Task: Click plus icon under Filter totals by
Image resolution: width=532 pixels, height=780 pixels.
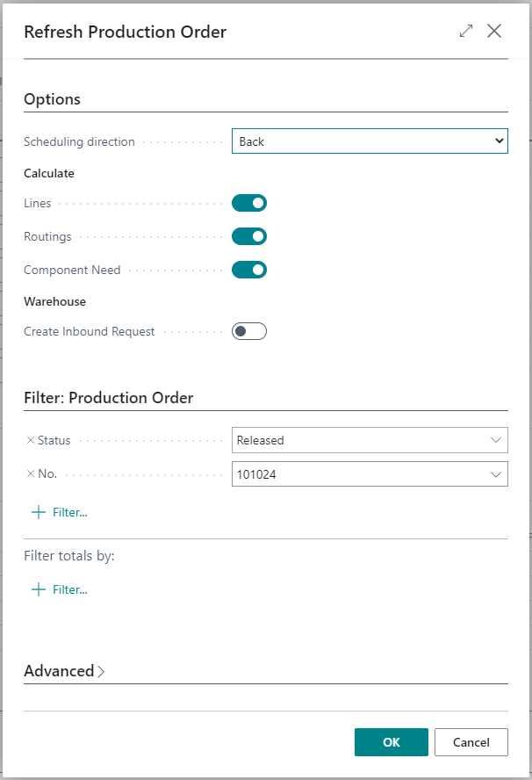Action: pos(38,589)
